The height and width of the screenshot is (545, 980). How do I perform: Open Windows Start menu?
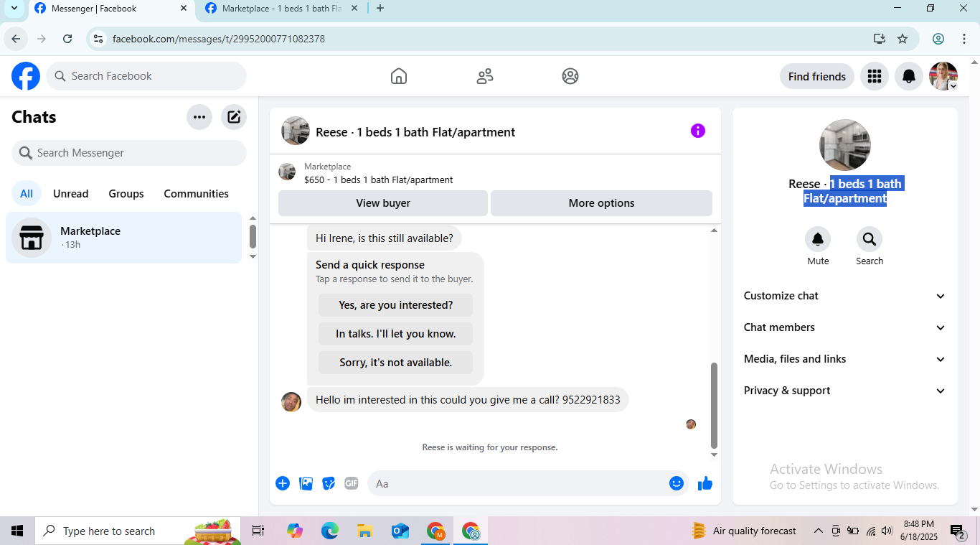coord(17,531)
